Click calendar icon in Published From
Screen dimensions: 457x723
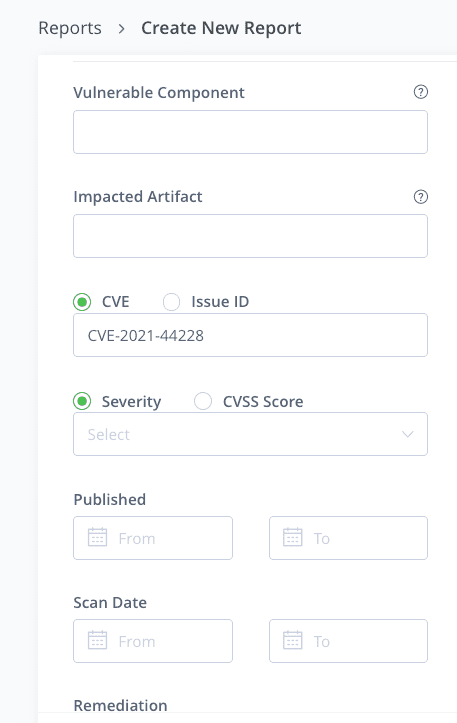tap(97, 538)
